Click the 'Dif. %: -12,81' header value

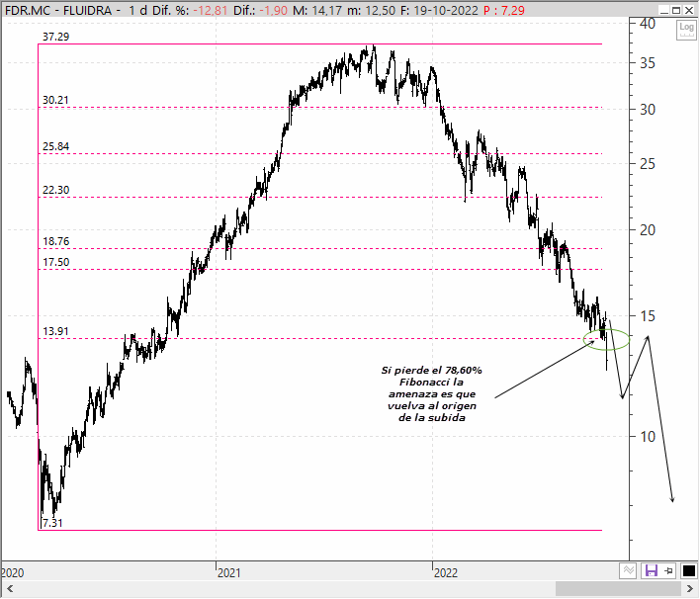coord(190,10)
